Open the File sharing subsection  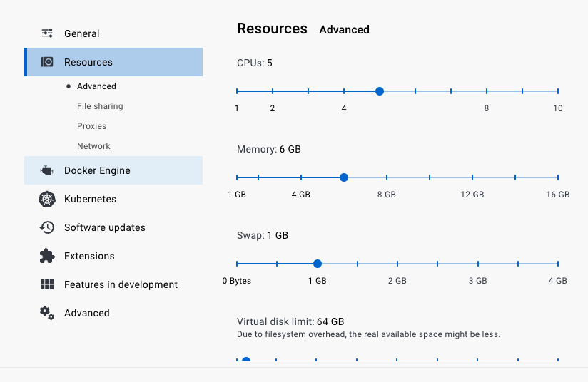[100, 106]
